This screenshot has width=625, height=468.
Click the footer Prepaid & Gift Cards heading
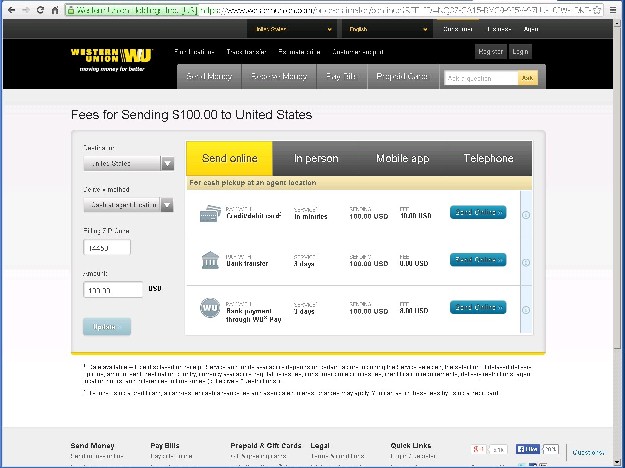click(266, 445)
